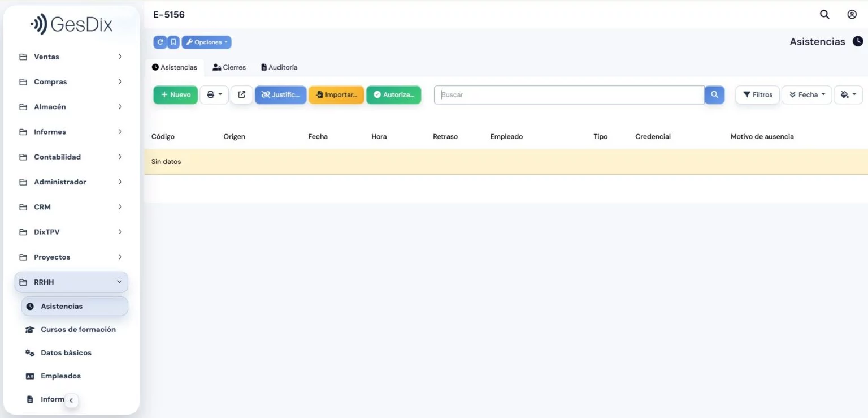This screenshot has height=418, width=868.
Task: Open Datos básicos in sidebar
Action: [x=75, y=352]
